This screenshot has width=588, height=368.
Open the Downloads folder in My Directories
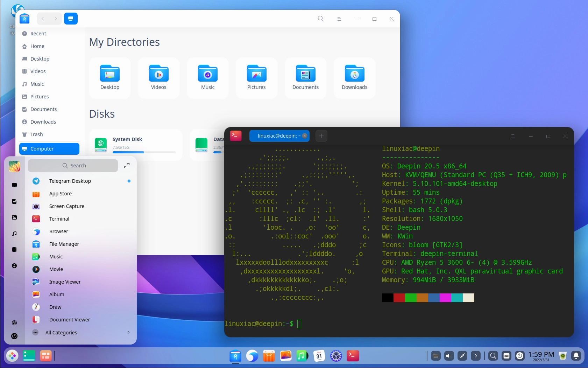(354, 78)
